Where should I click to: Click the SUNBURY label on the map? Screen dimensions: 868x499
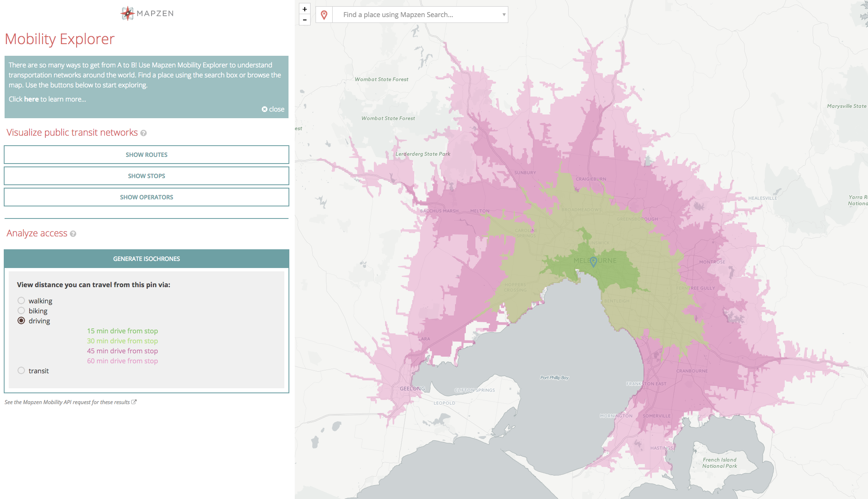click(525, 173)
